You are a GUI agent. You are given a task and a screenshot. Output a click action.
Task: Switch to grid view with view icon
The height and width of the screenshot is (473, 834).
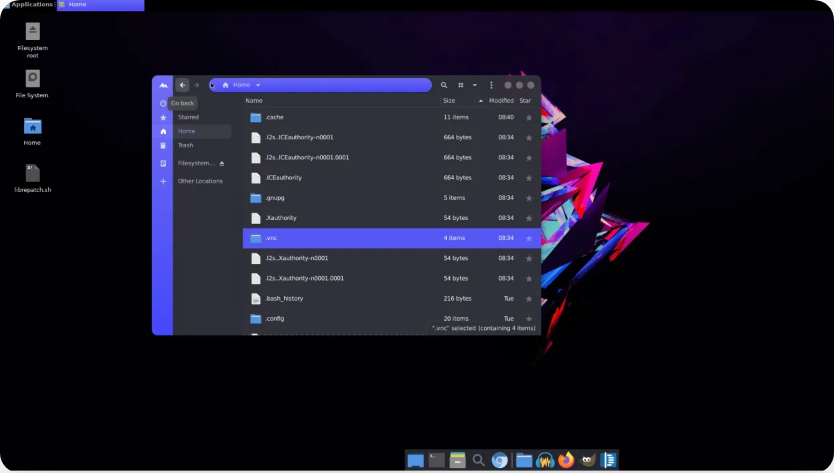[x=461, y=85]
